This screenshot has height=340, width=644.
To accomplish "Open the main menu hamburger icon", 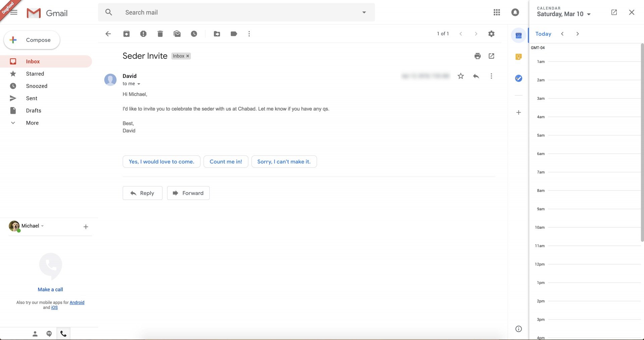I will coord(14,12).
